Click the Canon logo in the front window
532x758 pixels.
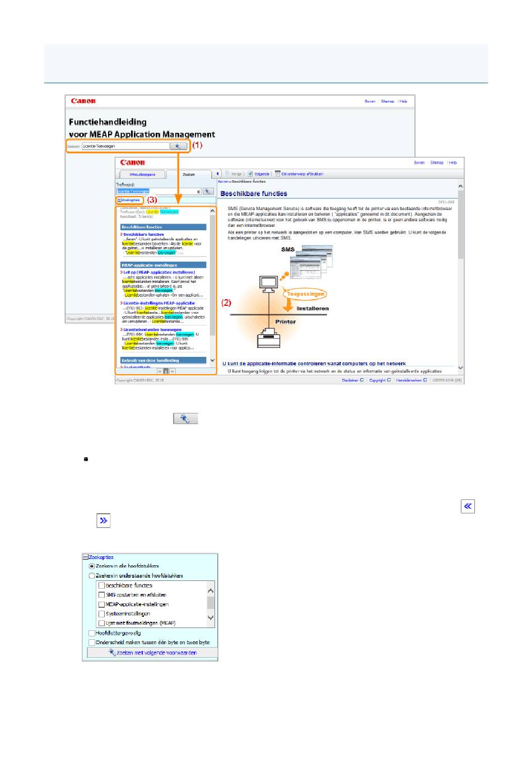(x=133, y=162)
